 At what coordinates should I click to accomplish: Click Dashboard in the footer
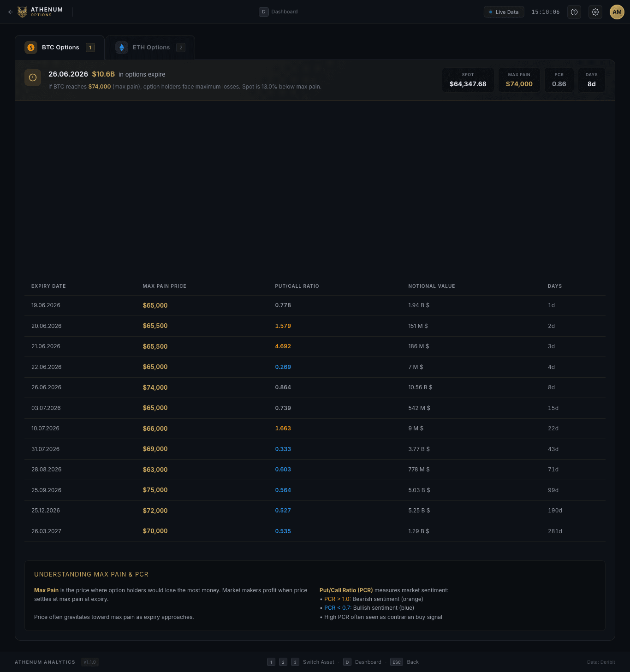pyautogui.click(x=368, y=662)
